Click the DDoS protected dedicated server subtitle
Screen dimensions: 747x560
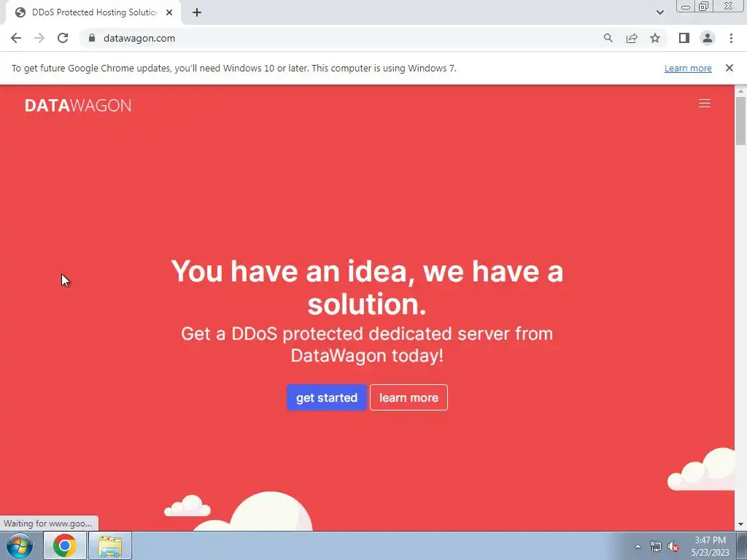click(x=367, y=344)
